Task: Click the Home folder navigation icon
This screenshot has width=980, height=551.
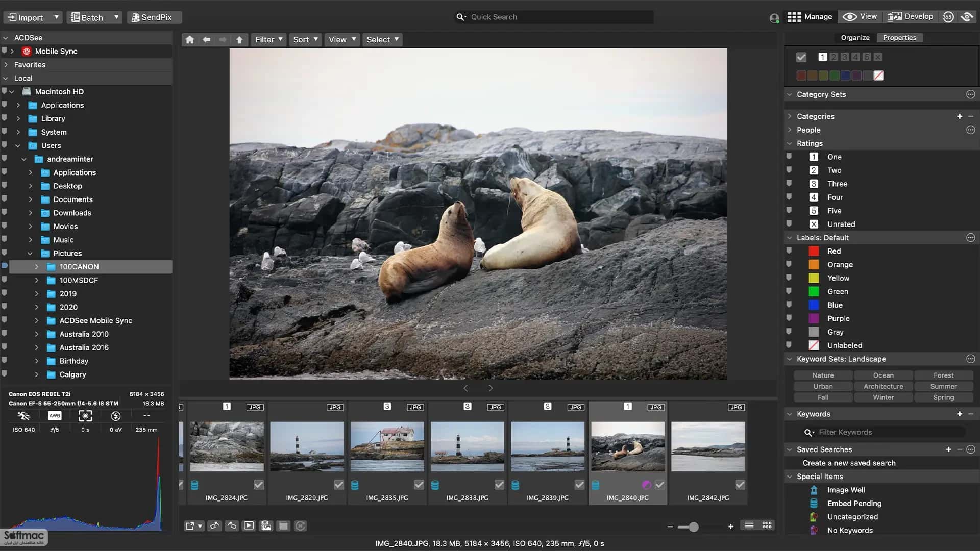Action: click(190, 40)
